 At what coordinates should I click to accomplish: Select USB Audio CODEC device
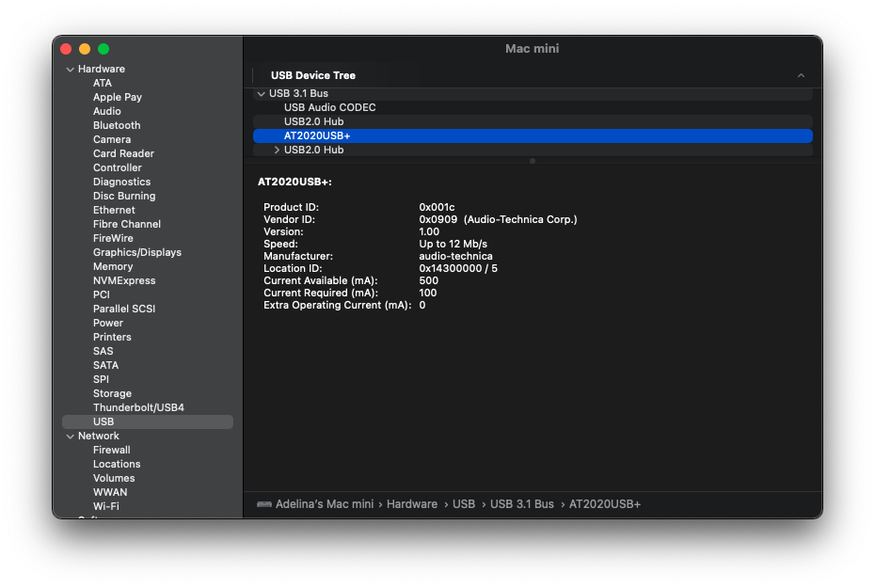tap(329, 108)
